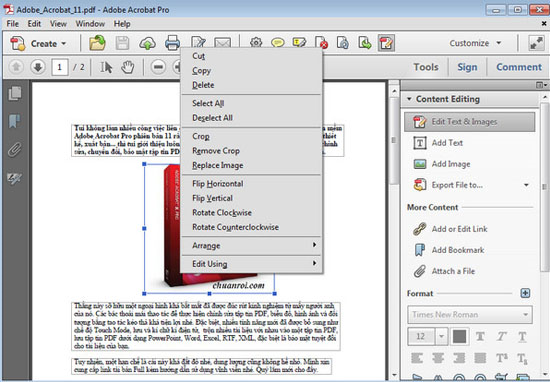The width and height of the screenshot is (550, 382).
Task: Open the Bookmarks sidebar panel
Action: click(x=15, y=121)
